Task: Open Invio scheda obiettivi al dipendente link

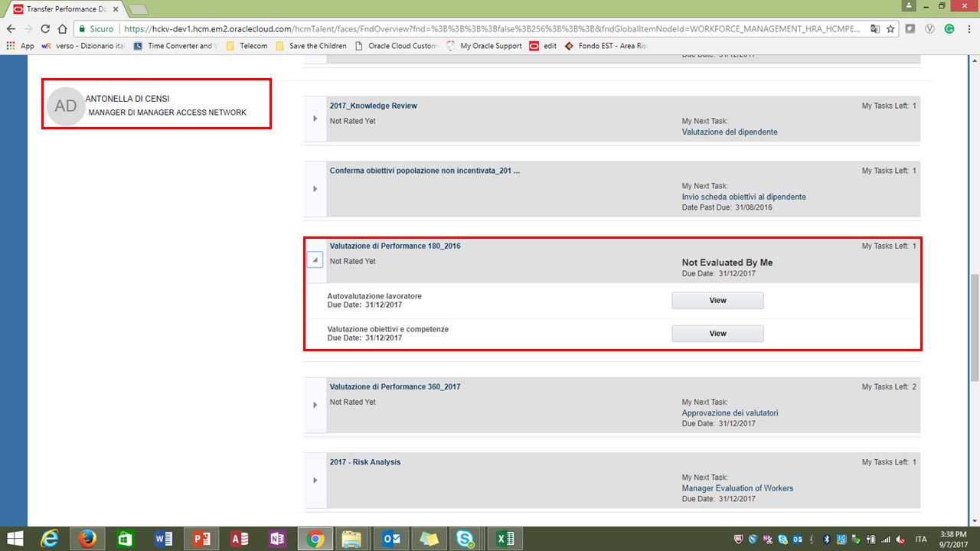Action: coord(744,197)
